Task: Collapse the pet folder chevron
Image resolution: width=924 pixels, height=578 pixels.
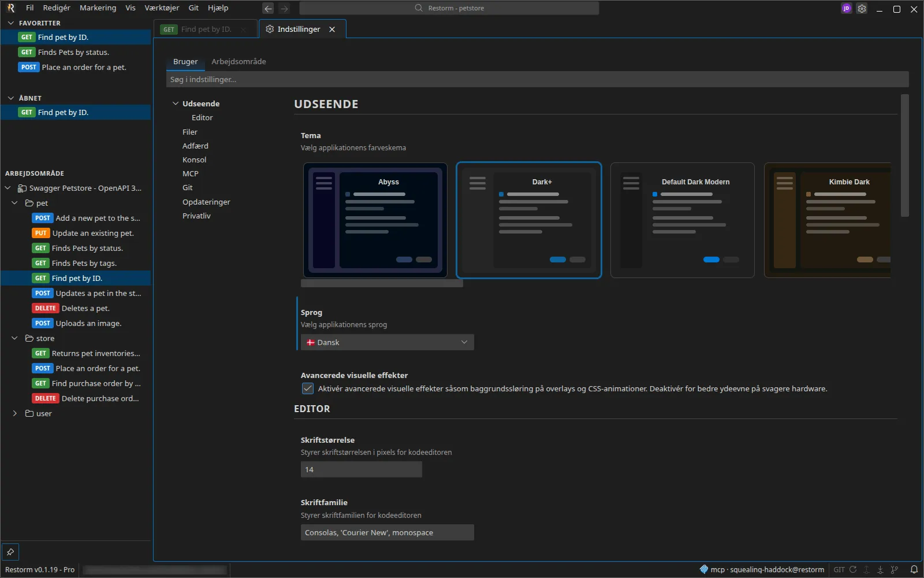Action: click(x=15, y=203)
